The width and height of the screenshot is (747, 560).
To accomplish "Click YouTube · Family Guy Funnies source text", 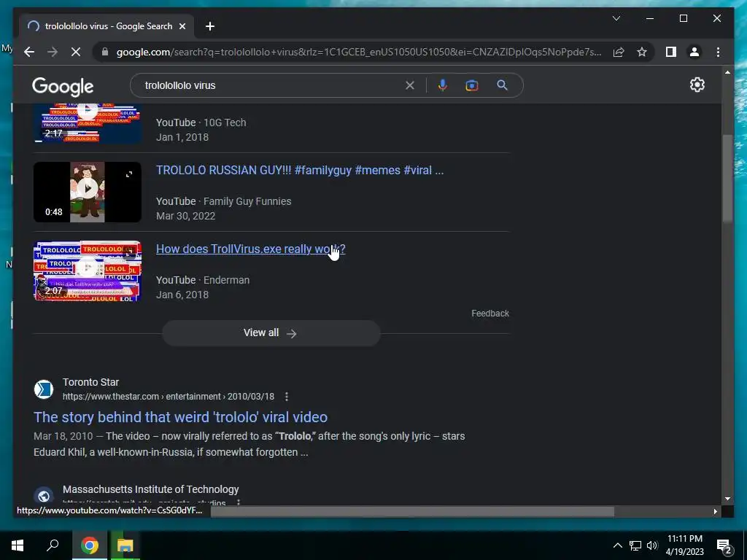I will tap(223, 201).
